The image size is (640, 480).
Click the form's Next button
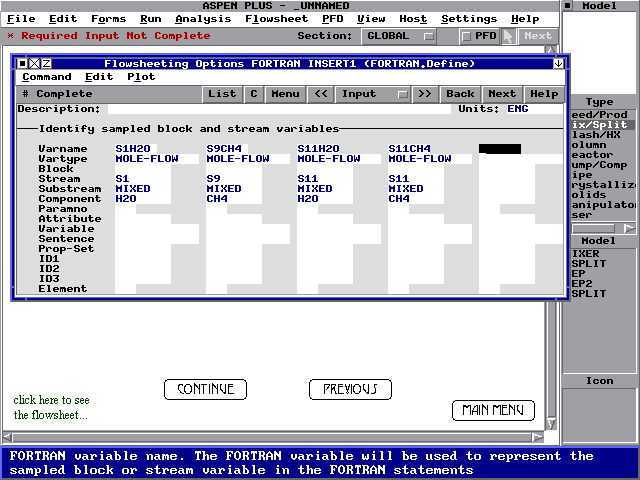tap(502, 94)
